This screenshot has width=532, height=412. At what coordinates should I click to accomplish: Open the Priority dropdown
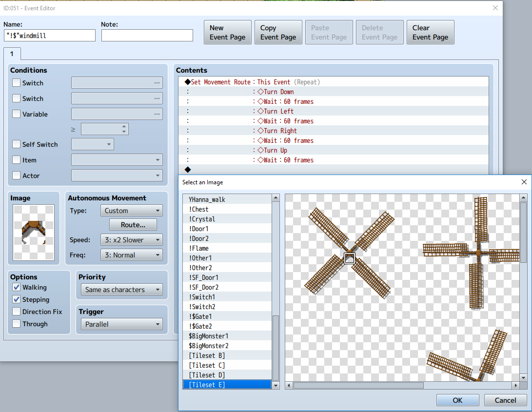click(122, 290)
